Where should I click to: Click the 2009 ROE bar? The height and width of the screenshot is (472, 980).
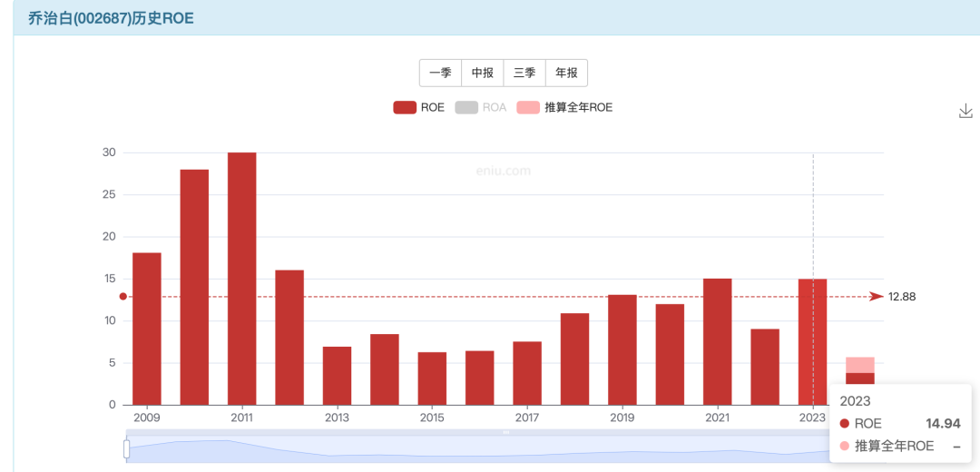pos(147,329)
